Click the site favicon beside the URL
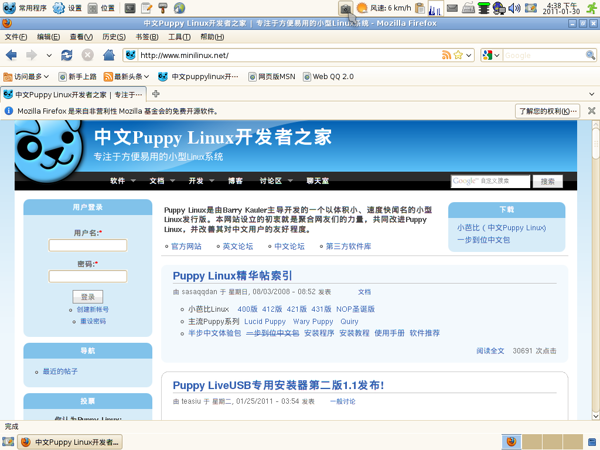 [x=130, y=55]
